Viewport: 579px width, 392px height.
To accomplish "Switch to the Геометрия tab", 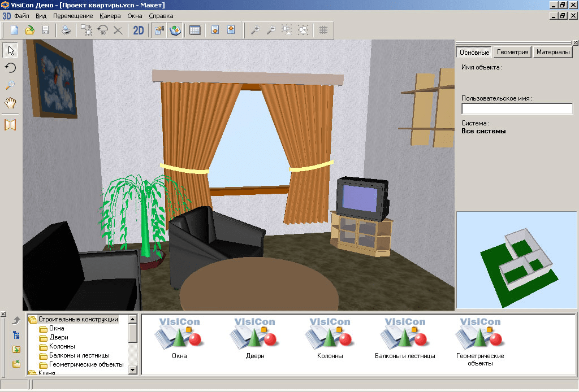I will 512,52.
